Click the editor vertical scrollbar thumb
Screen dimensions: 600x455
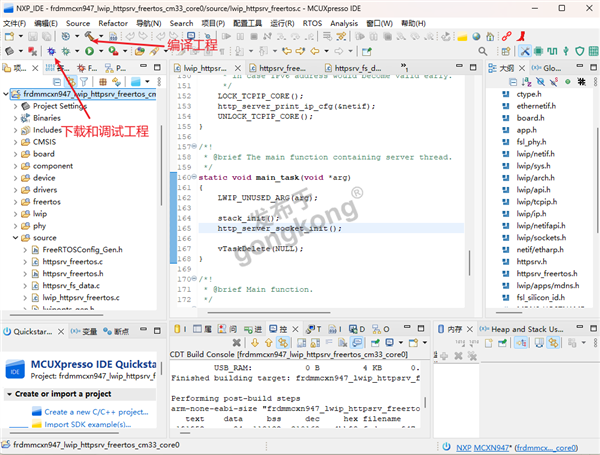(469, 263)
